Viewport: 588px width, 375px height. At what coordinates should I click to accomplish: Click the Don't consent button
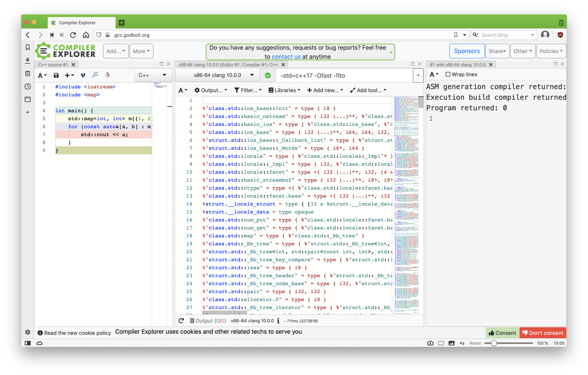(x=543, y=333)
